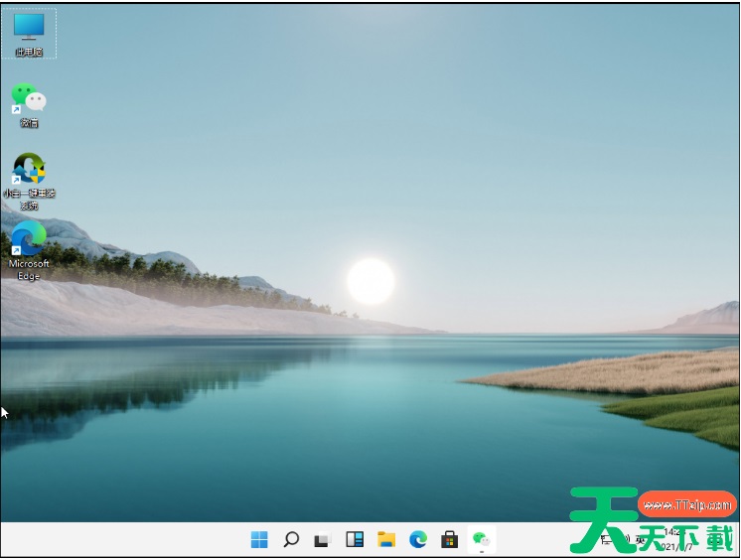Open the Windows Start menu
The width and height of the screenshot is (741, 560).
pyautogui.click(x=259, y=539)
